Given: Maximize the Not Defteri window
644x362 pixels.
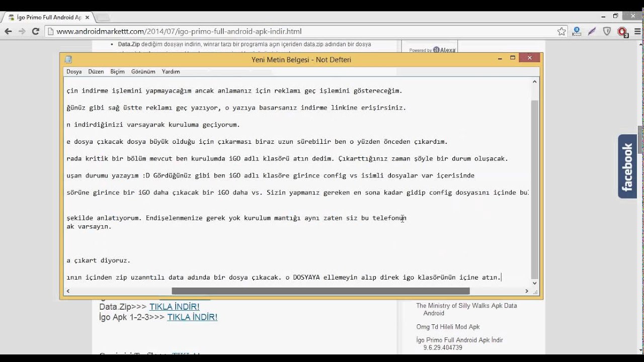Looking at the screenshot, I should 513,58.
